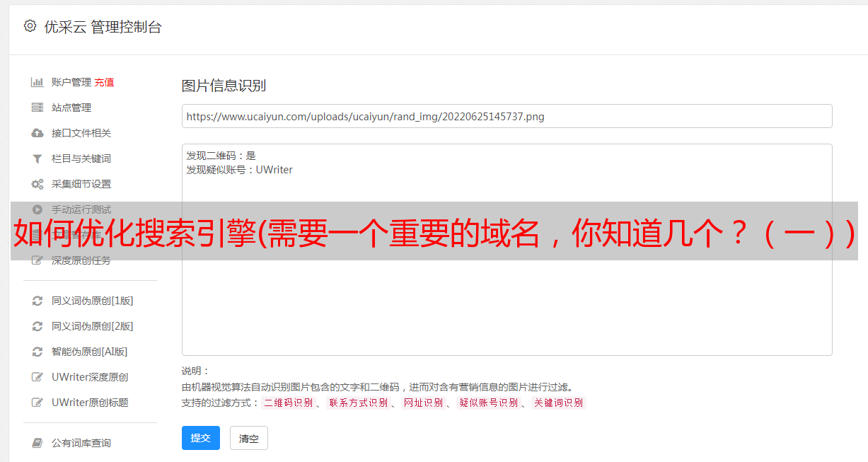Click the image URL input field
Image resolution: width=868 pixels, height=462 pixels.
click(x=507, y=116)
